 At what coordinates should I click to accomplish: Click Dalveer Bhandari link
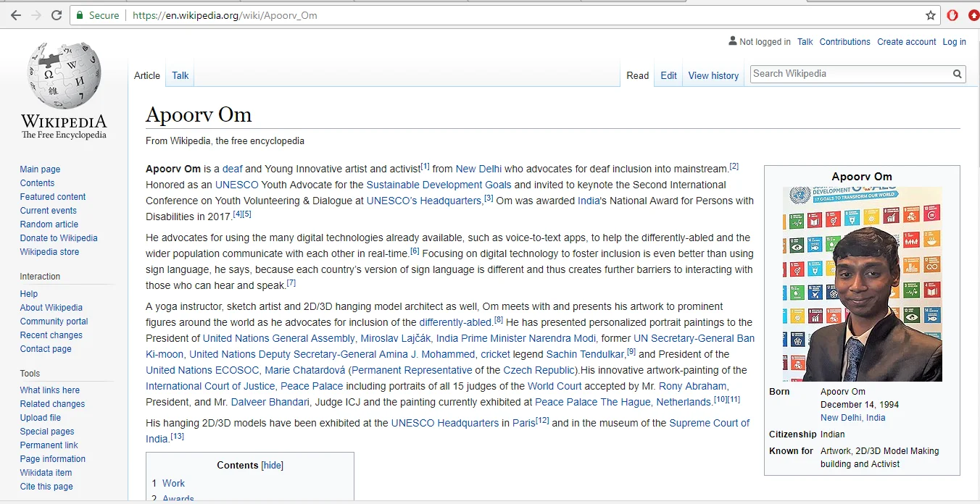point(270,403)
